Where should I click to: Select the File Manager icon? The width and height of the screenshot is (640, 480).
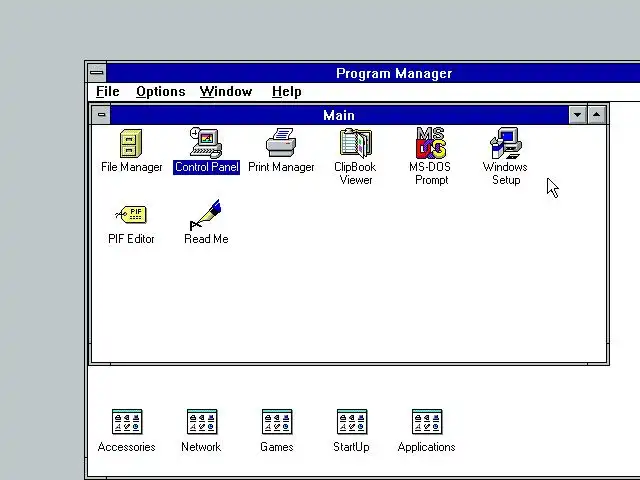click(131, 143)
